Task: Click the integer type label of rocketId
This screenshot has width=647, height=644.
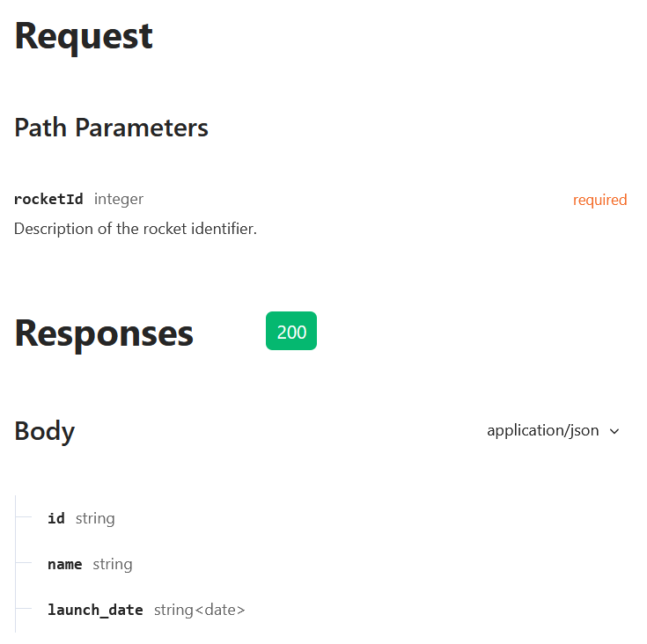Action: (119, 200)
